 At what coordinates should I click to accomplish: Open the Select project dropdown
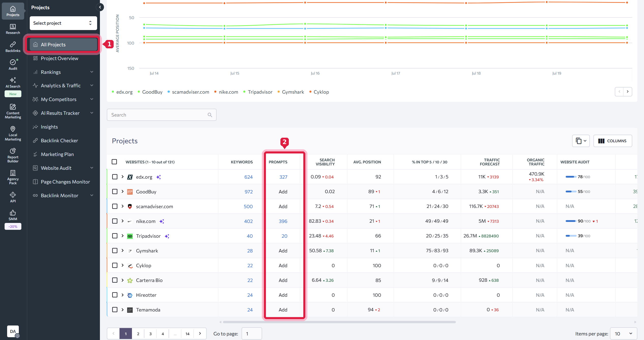click(63, 23)
